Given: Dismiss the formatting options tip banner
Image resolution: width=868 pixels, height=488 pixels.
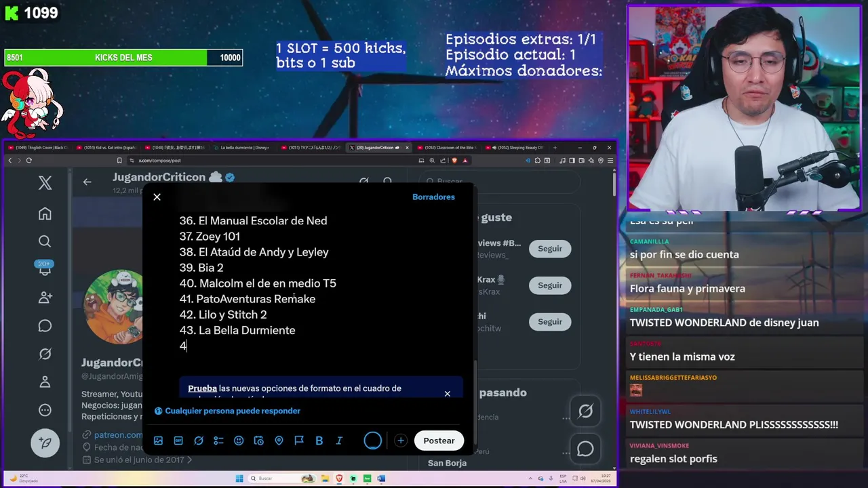Looking at the screenshot, I should [x=447, y=394].
